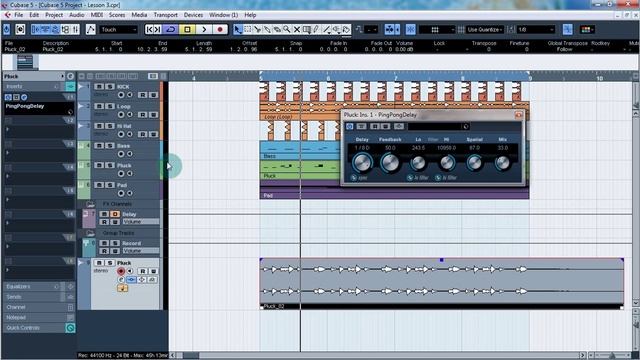Click the FX Channels folder icon
The height and width of the screenshot is (360, 640).
(90, 204)
